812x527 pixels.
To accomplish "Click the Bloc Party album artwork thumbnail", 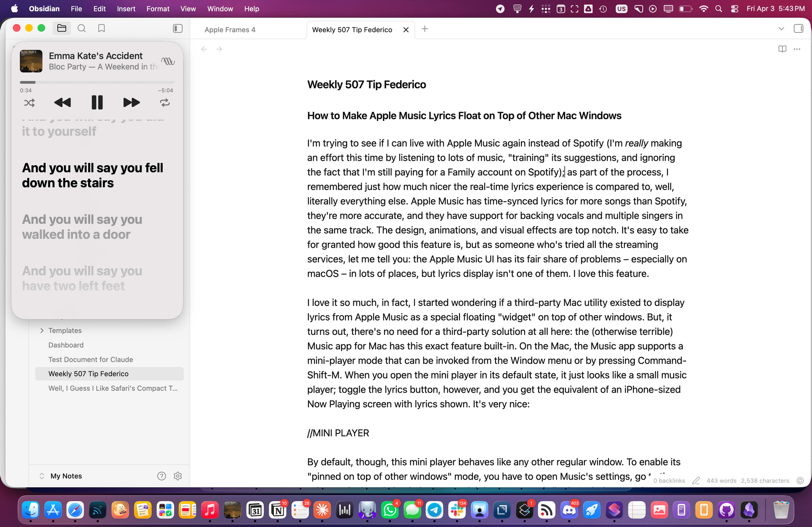I will point(31,61).
